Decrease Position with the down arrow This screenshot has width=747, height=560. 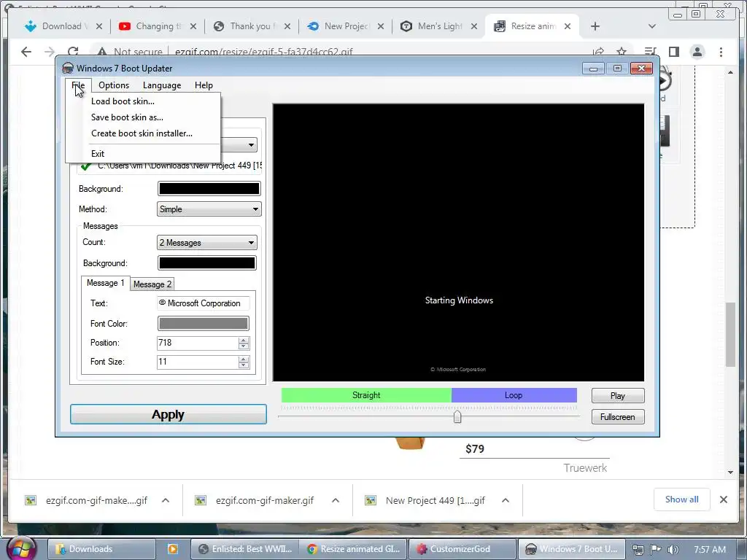[x=244, y=346]
